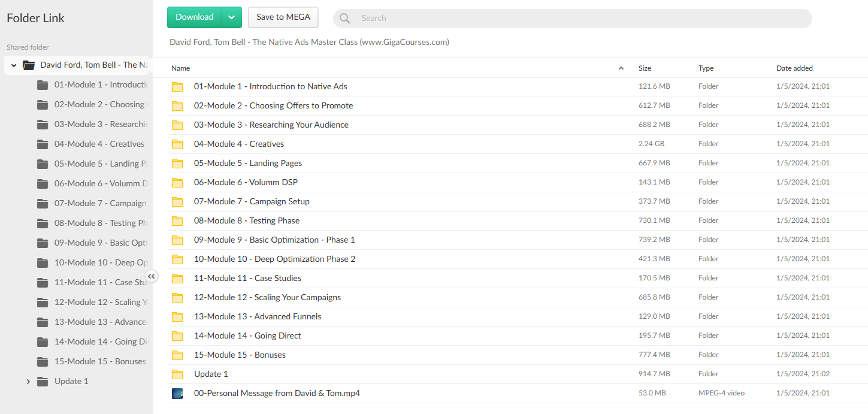The image size is (868, 414).
Task: Click the search magnifier icon
Action: tap(344, 19)
